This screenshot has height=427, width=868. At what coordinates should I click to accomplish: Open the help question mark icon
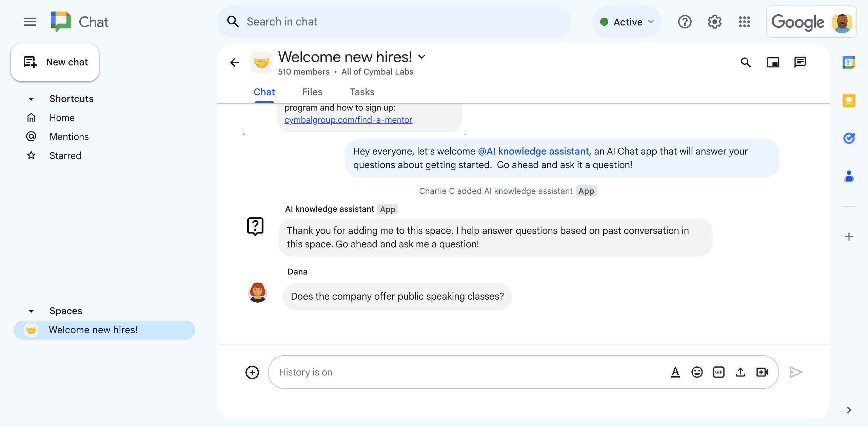(x=685, y=22)
